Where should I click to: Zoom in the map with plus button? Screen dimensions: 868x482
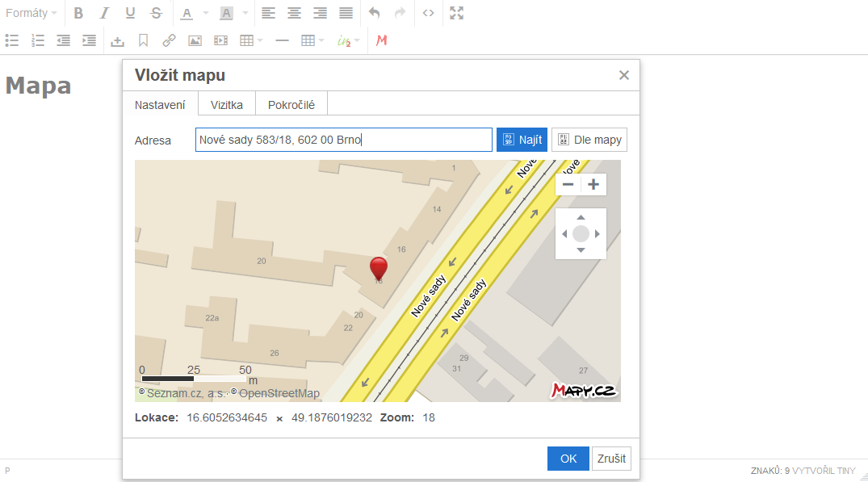593,184
